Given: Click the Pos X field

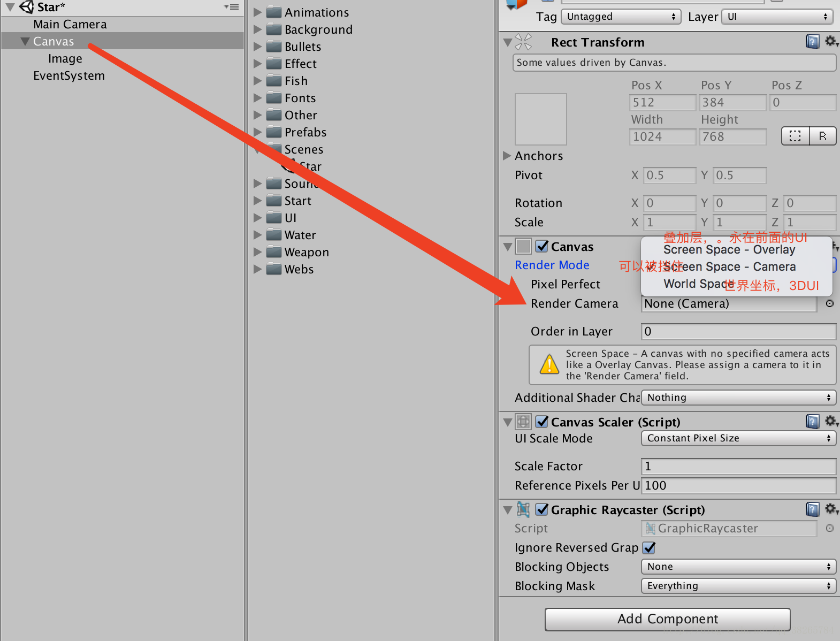Looking at the screenshot, I should [662, 102].
